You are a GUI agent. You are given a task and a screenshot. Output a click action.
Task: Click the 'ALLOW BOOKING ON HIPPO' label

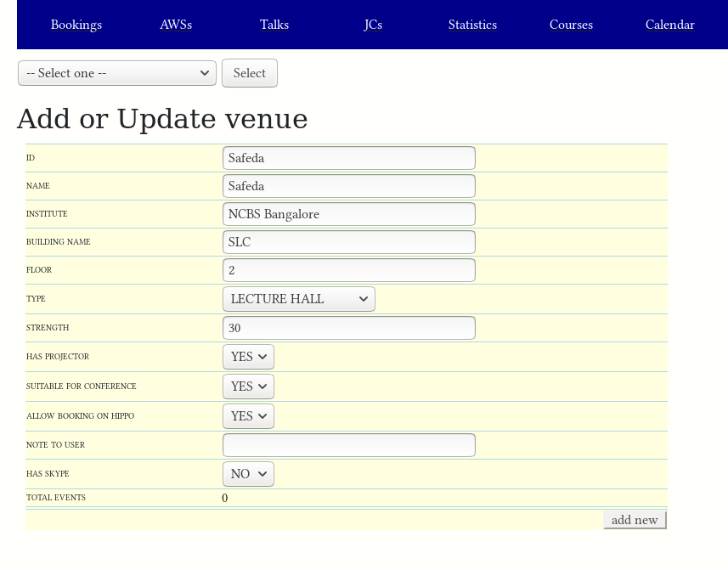[81, 416]
